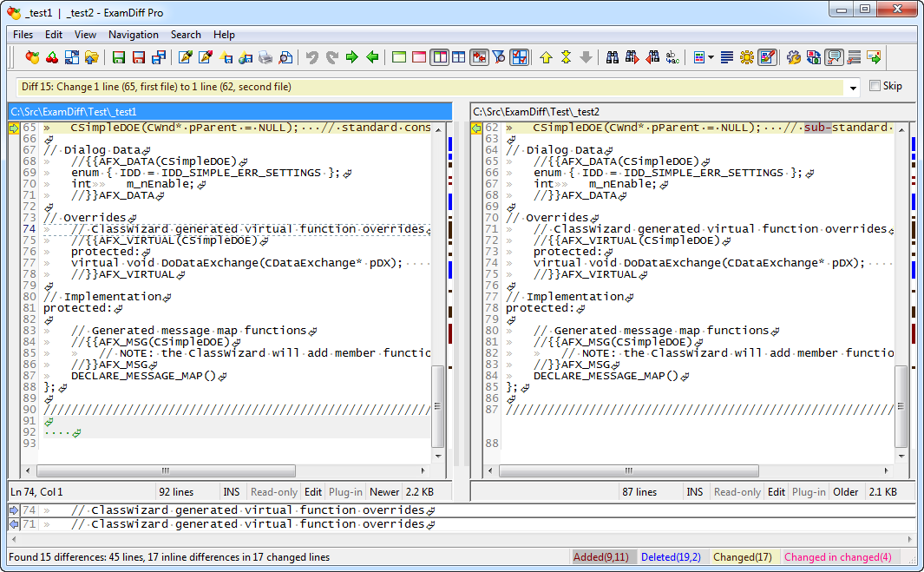Click the yellow triangle with floppy save-diff icon
The width and height of the screenshot is (924, 572).
click(226, 57)
